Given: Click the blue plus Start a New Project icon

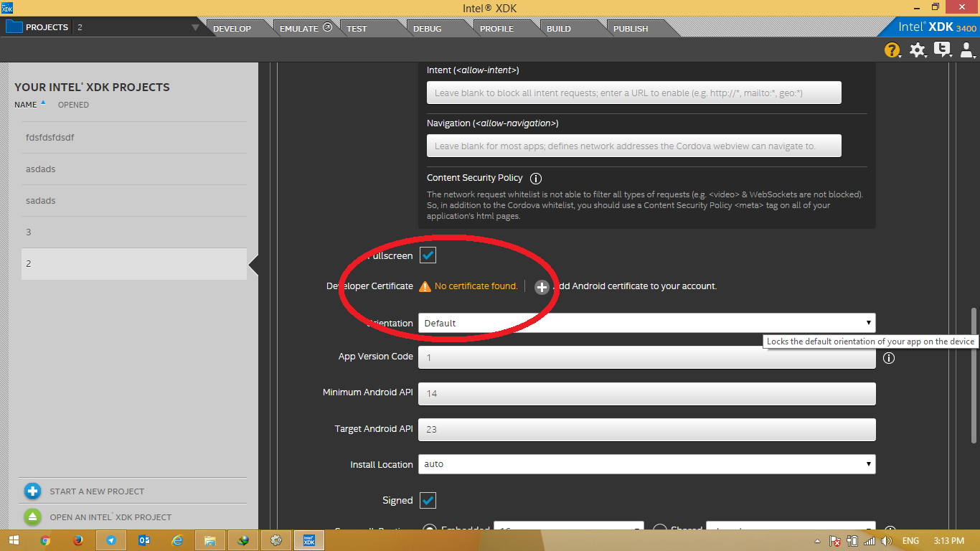Looking at the screenshot, I should pos(32,491).
